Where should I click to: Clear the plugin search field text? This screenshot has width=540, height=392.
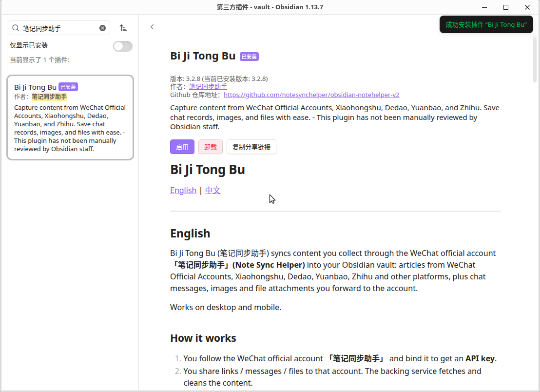(x=103, y=28)
